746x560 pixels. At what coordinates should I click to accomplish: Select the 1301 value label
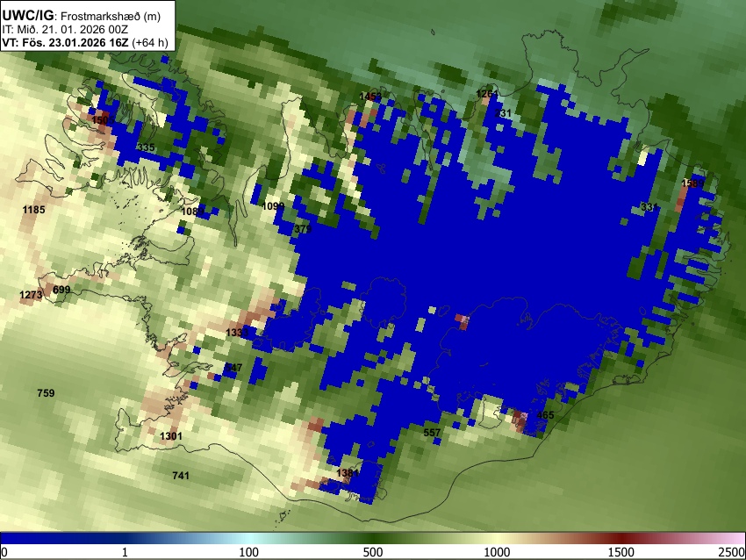[x=171, y=436]
